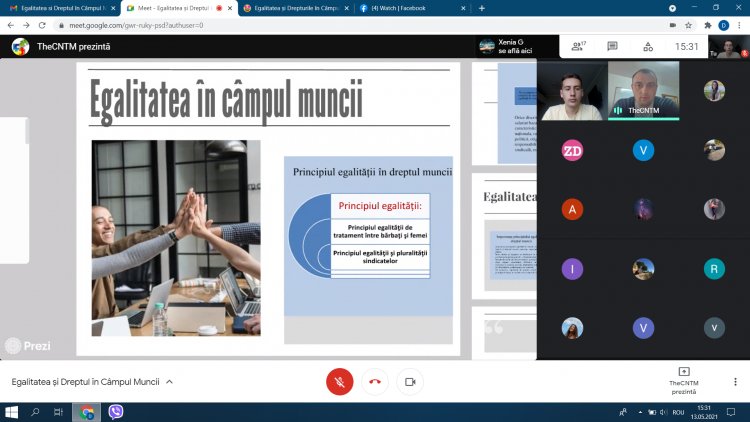
Task: Open more options three-dot menu in Meet
Action: coord(735,381)
